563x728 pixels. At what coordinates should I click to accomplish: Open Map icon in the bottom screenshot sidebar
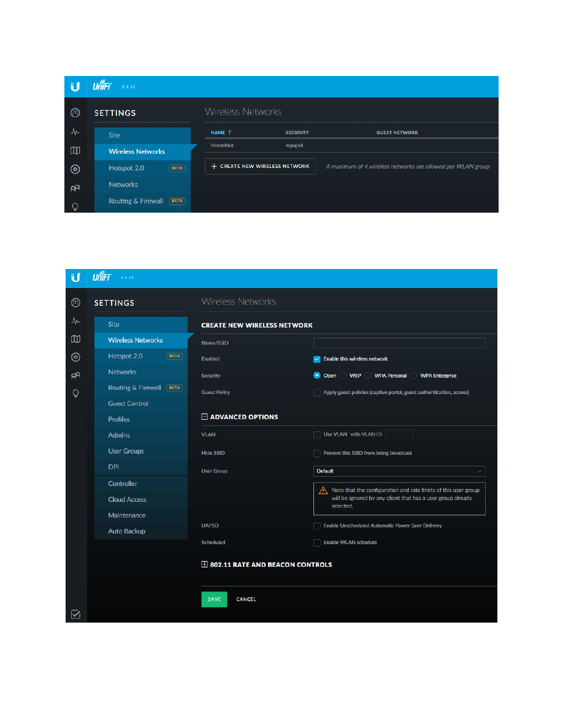pos(75,339)
